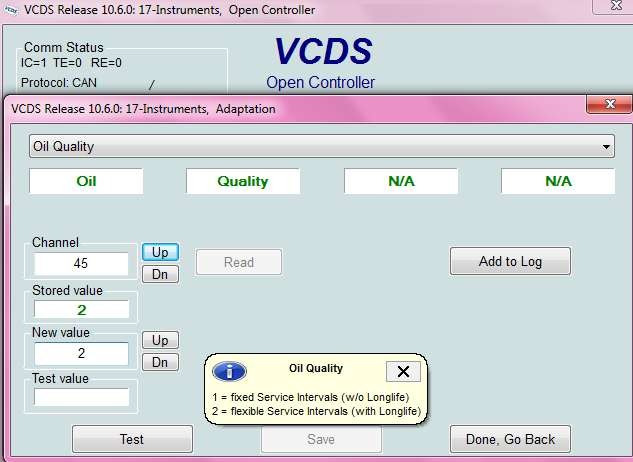Screen dimensions: 633x462
Task: Click the Save button
Action: 321,439
